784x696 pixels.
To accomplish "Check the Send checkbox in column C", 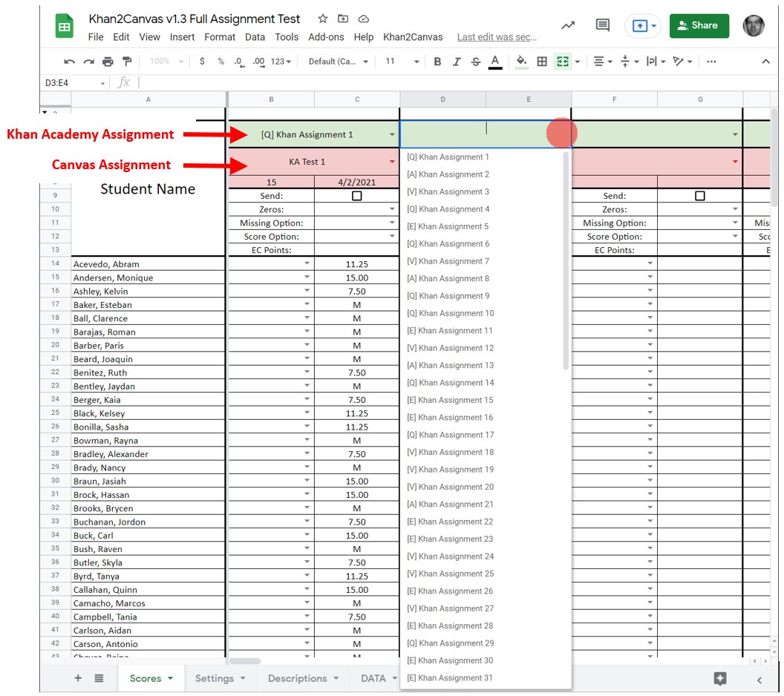I will [356, 196].
